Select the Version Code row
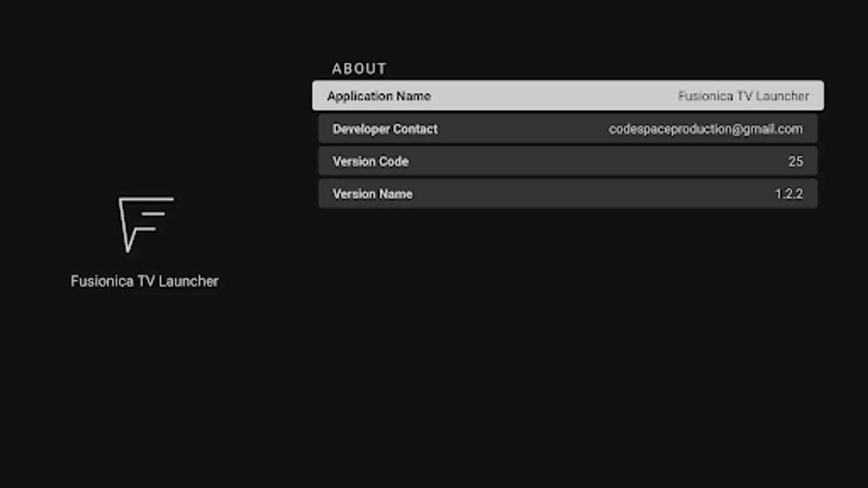 click(567, 161)
